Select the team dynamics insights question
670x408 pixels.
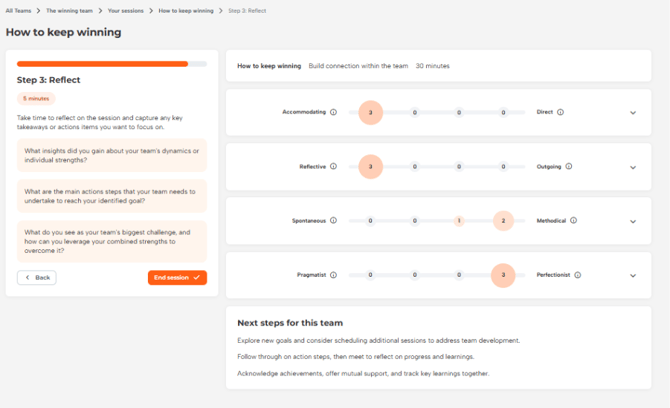click(x=112, y=155)
